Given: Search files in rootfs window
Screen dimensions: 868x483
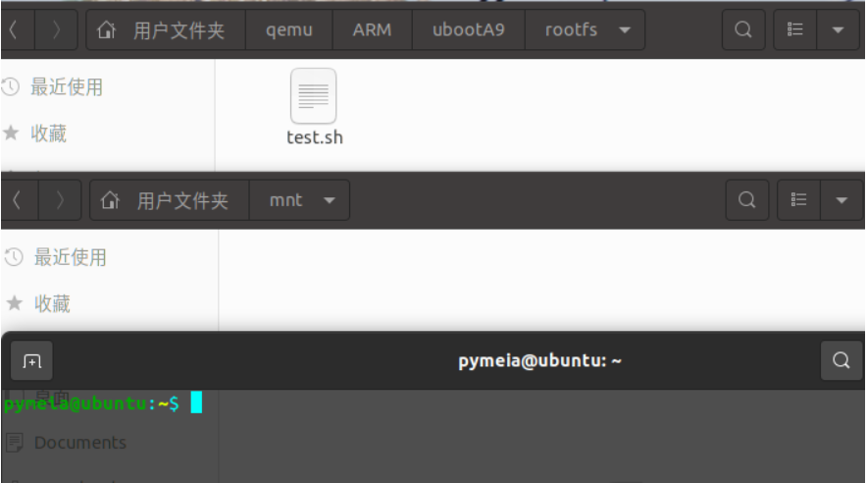Looking at the screenshot, I should (743, 29).
